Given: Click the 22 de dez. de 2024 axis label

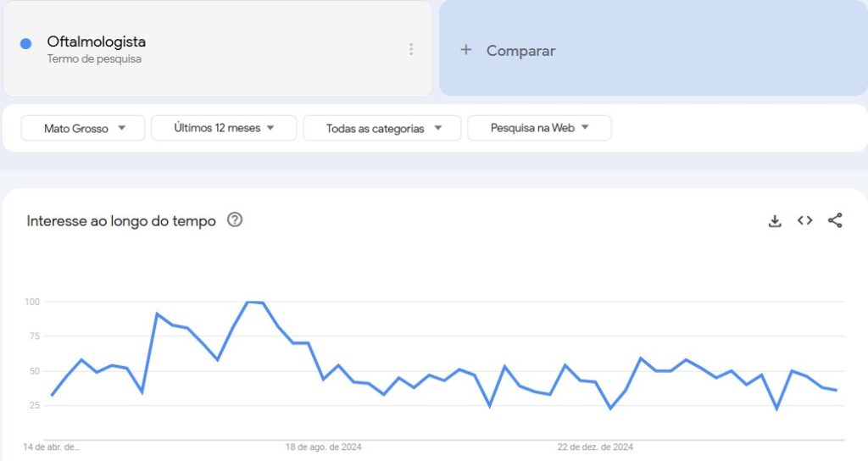Looking at the screenshot, I should [595, 447].
